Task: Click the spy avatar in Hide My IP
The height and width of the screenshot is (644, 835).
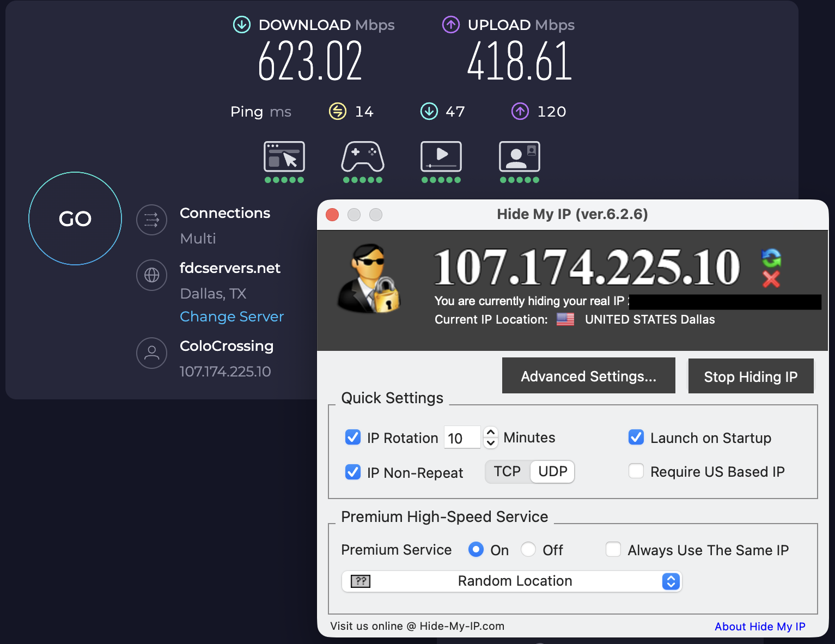Action: (369, 280)
